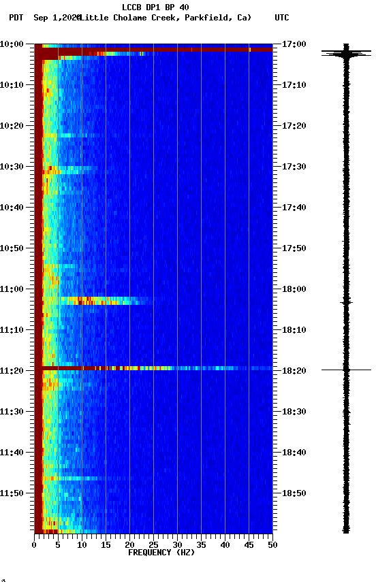Click the 11:40 PDT time label

(x=12, y=453)
